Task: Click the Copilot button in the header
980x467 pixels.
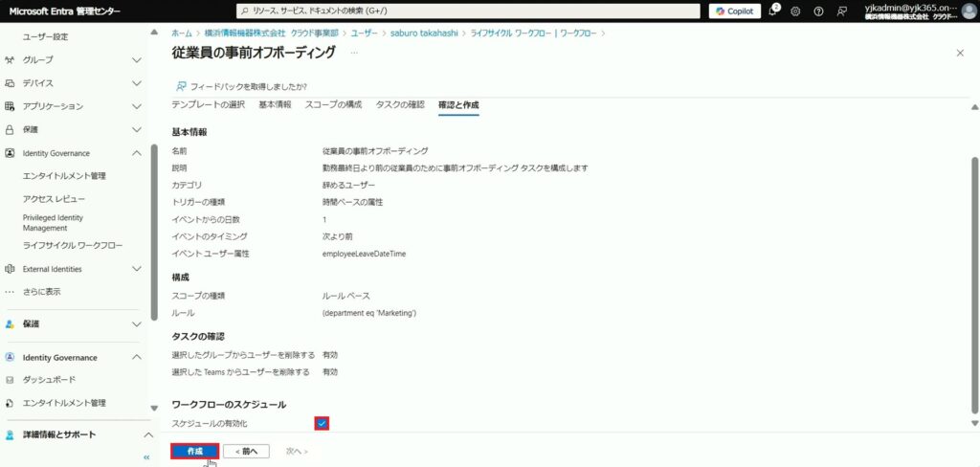Action: tap(735, 11)
